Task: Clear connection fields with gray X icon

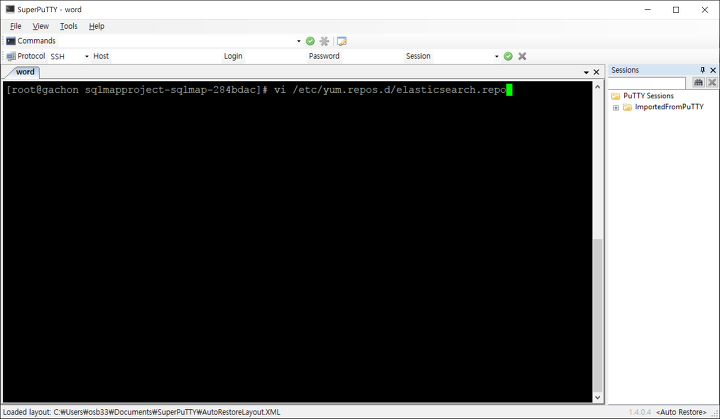Action: [x=522, y=56]
